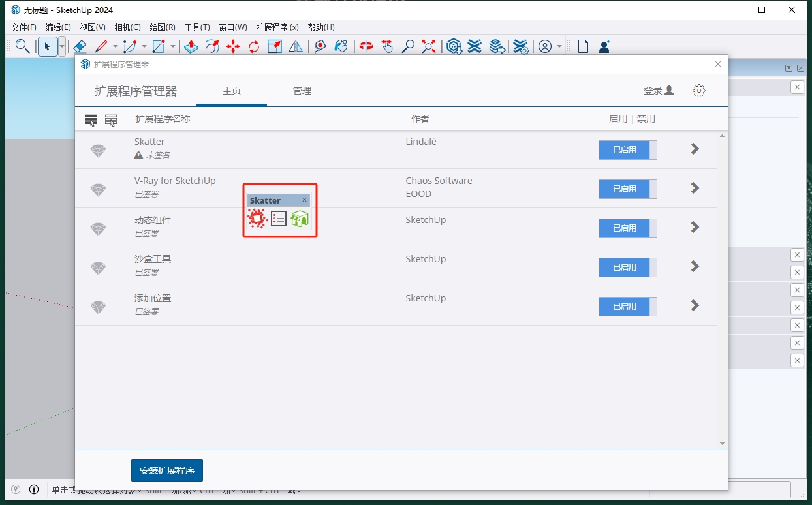
Task: Click the select-all extensions icon
Action: [91, 120]
